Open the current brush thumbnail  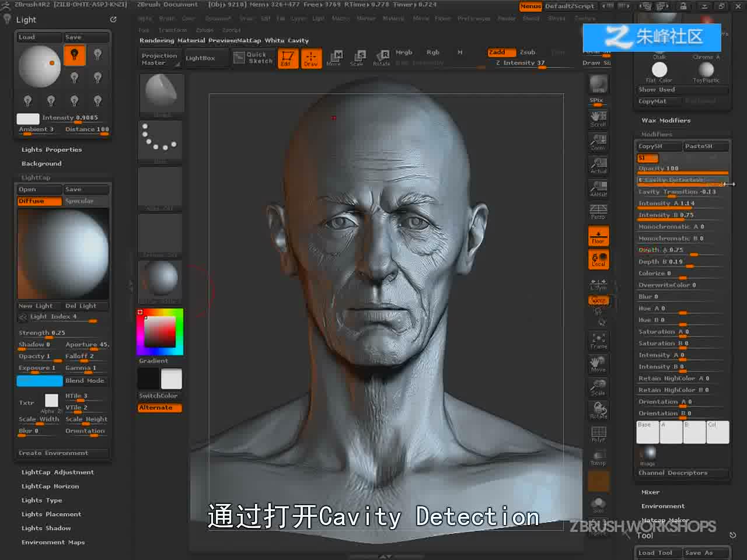click(161, 93)
